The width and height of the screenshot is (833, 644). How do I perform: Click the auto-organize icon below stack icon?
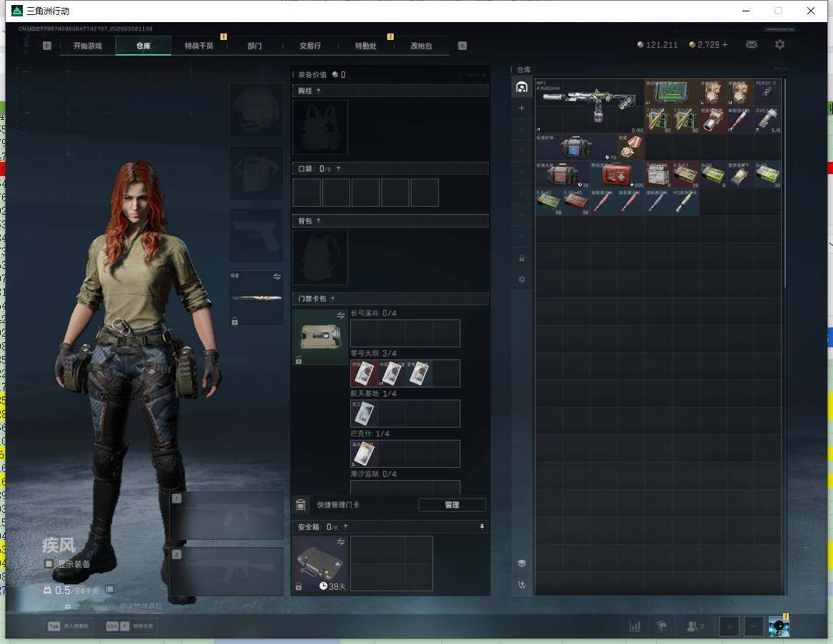click(521, 585)
